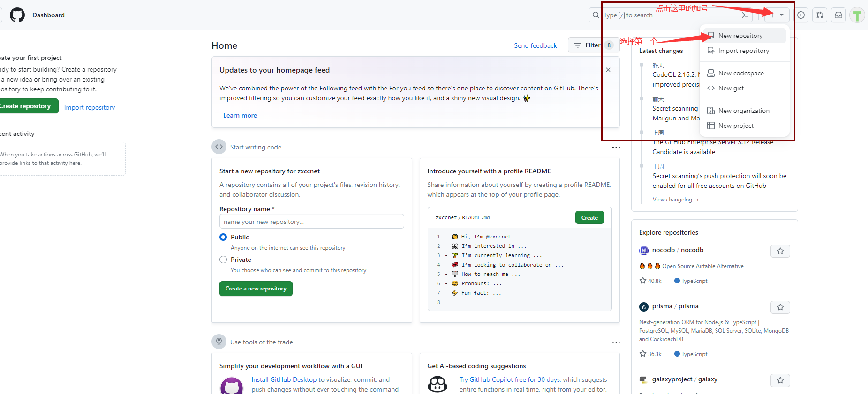Click the Dashboard title text
868x394 pixels.
tap(48, 15)
